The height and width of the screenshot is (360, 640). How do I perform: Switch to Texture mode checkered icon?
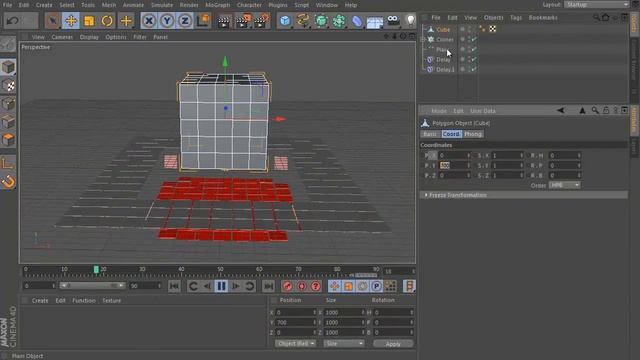click(x=8, y=85)
